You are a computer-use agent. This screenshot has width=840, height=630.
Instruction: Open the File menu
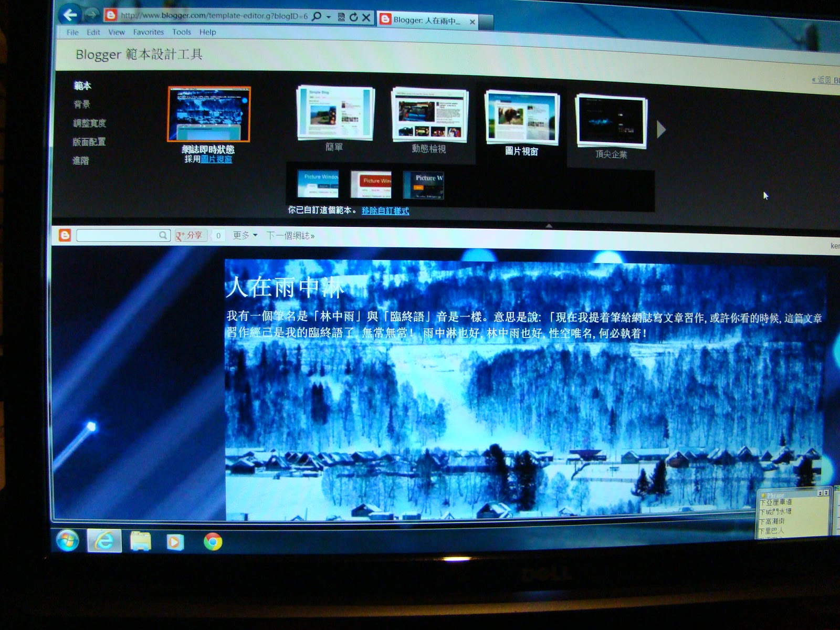coord(72,32)
